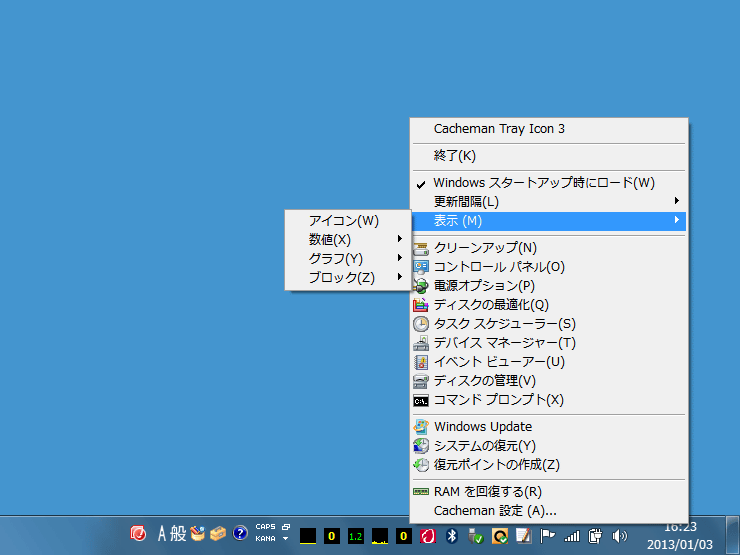Click the black tray meter with yellow underline
Screen dimensions: 740x555
308,536
